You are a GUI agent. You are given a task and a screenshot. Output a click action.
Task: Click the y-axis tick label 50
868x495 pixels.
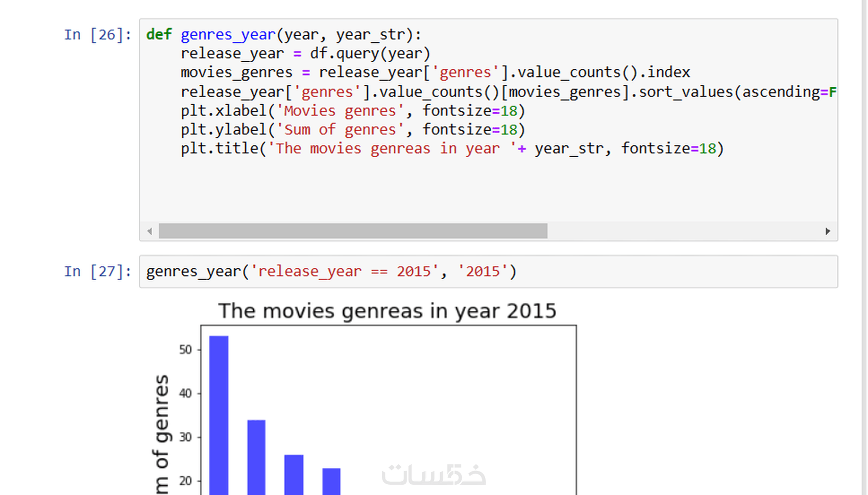point(185,350)
